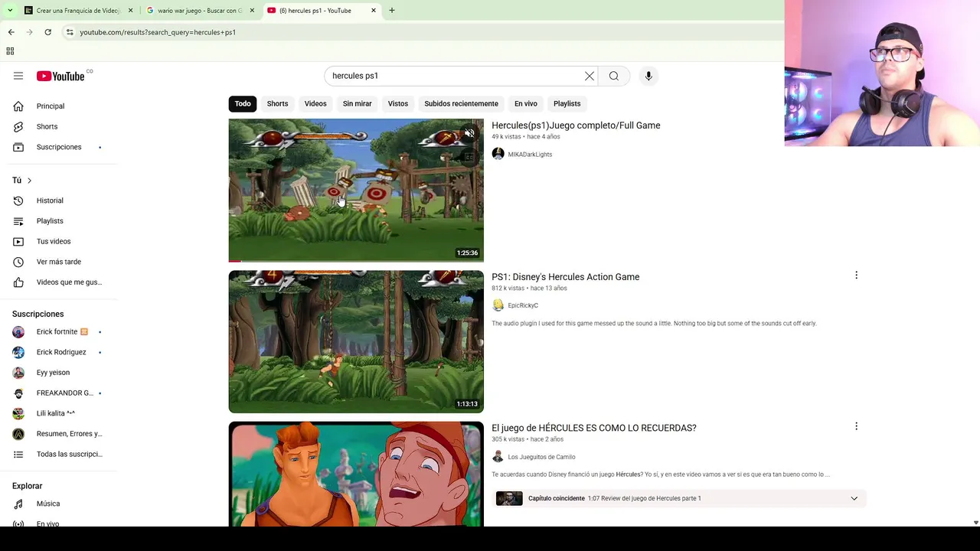Click the YouTube logo
The height and width of the screenshot is (551, 980).
(x=60, y=76)
